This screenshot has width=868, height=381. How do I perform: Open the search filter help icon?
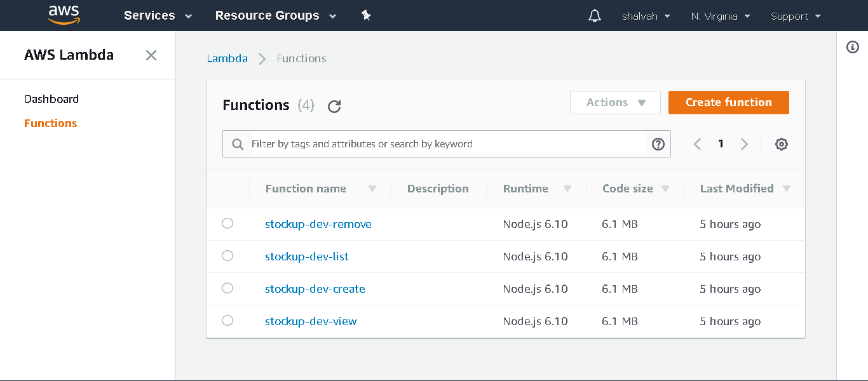pyautogui.click(x=658, y=144)
